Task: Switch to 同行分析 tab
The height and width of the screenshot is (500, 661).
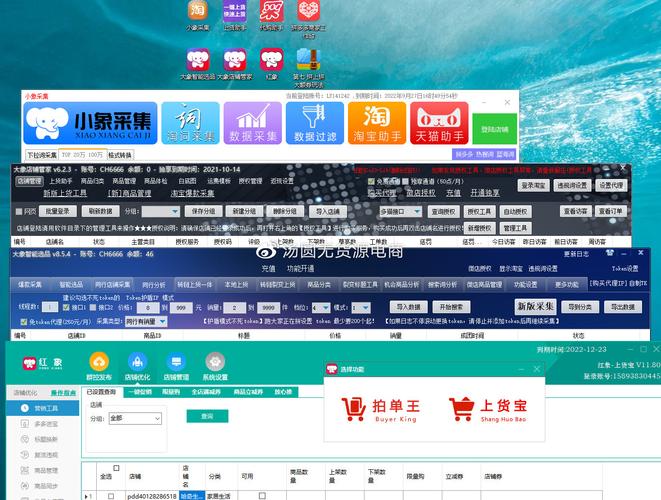Action: pyautogui.click(x=154, y=285)
